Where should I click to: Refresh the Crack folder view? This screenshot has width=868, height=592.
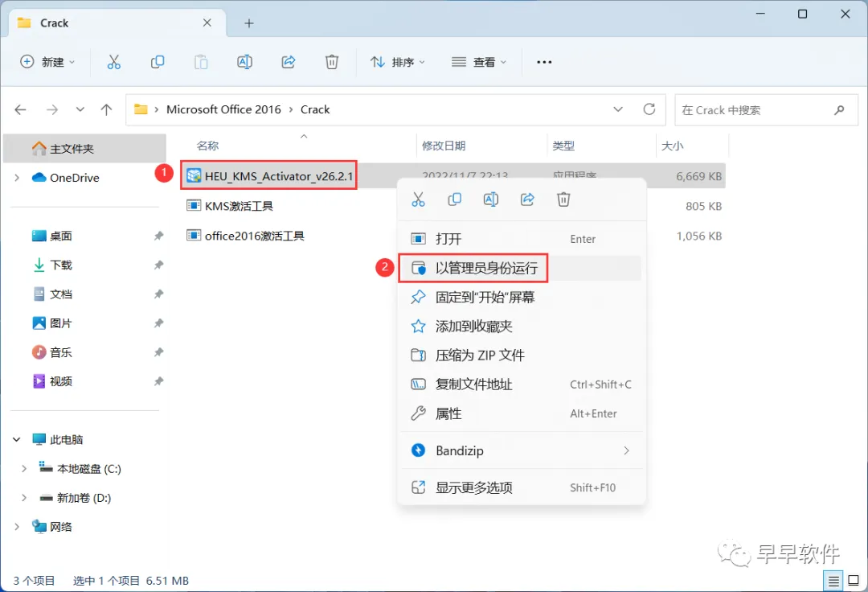point(649,109)
